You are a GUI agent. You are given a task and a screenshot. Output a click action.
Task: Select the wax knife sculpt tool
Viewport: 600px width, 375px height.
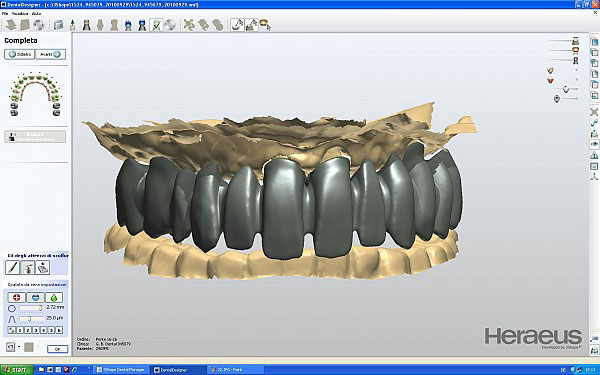12,267
